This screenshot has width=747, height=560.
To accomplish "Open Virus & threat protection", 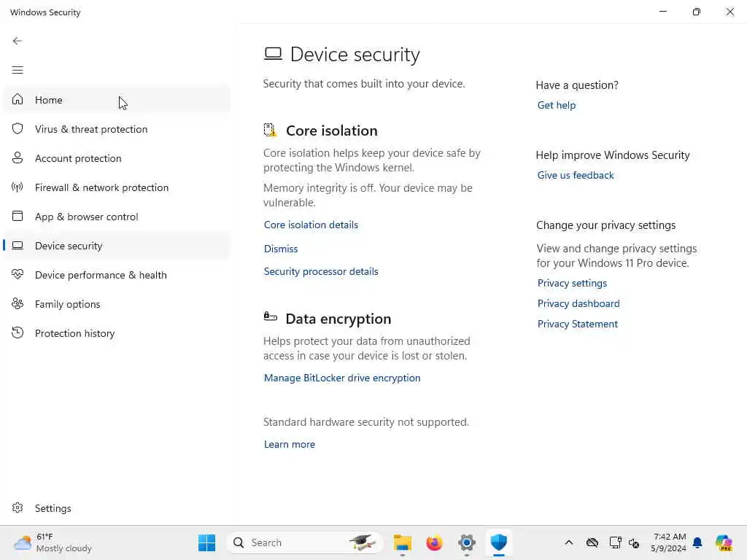I will pyautogui.click(x=91, y=129).
